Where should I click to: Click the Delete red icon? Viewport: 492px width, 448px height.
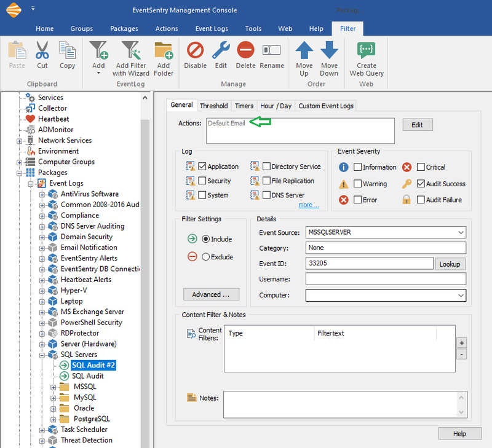click(245, 50)
